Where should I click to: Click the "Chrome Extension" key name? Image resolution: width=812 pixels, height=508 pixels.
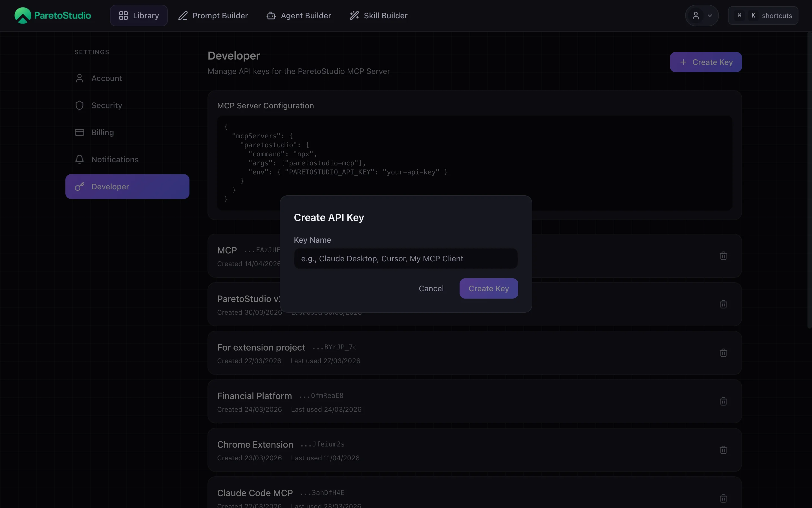pyautogui.click(x=255, y=444)
